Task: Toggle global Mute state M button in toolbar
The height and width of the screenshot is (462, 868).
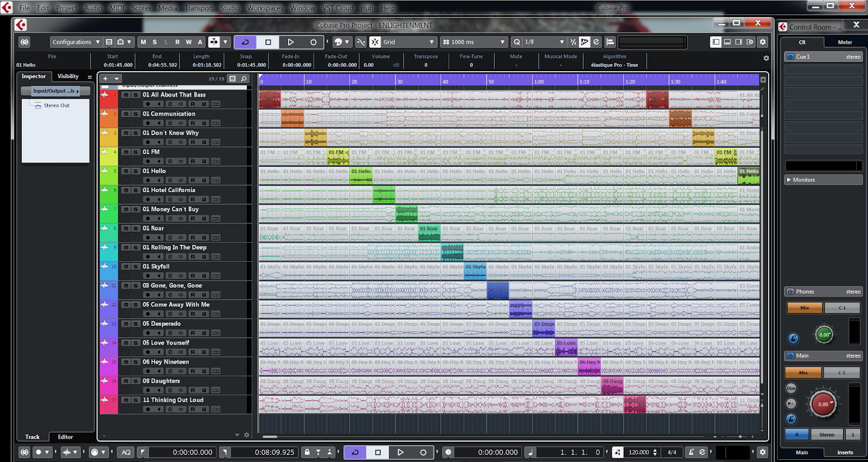Action: click(x=143, y=42)
